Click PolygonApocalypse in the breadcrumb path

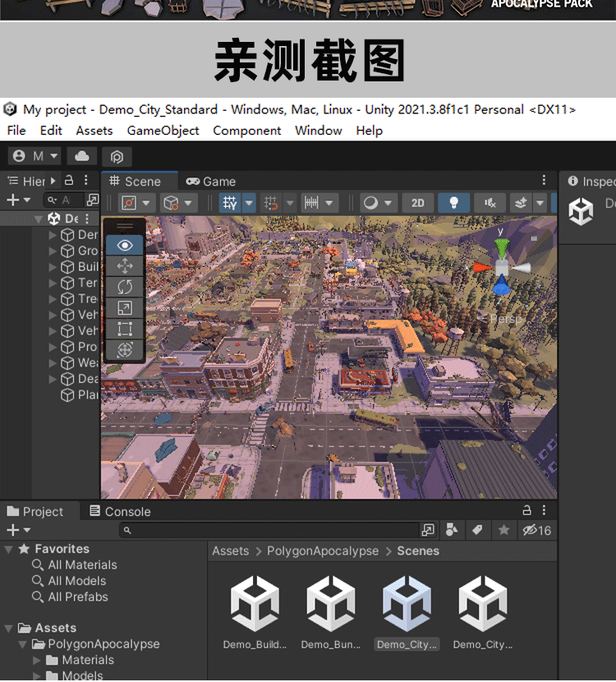click(x=323, y=551)
